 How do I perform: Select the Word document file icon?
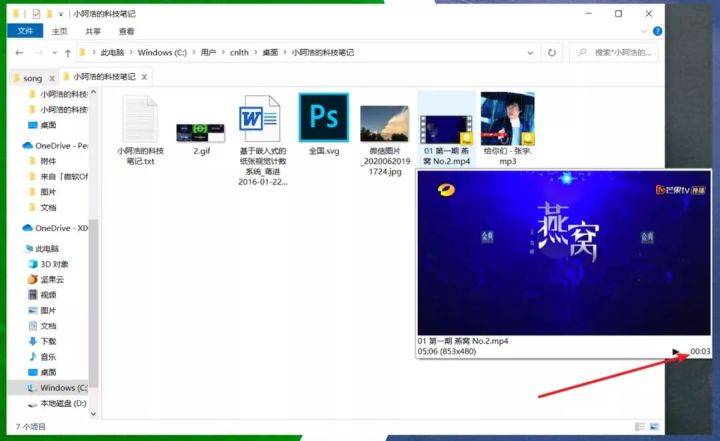pos(260,119)
